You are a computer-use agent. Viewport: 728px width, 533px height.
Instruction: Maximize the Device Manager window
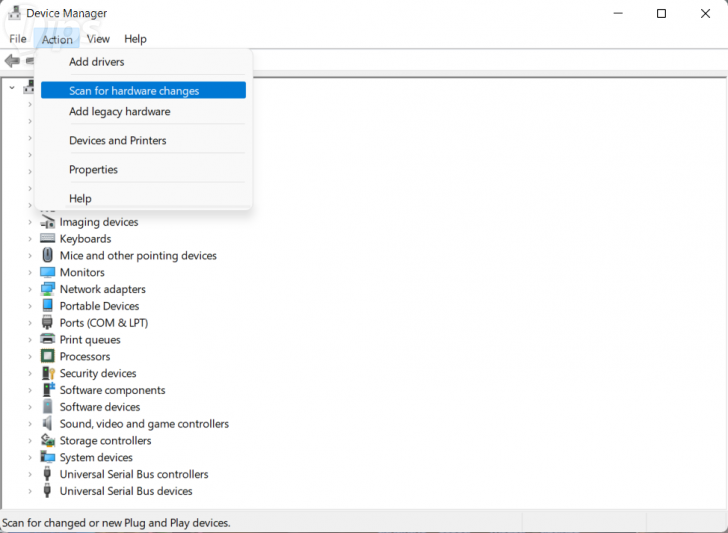661,13
